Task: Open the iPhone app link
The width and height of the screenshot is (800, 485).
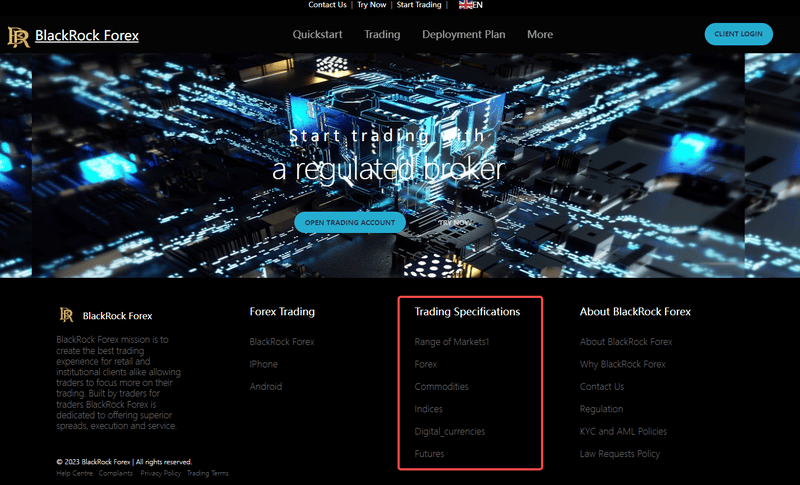Action: tap(263, 364)
